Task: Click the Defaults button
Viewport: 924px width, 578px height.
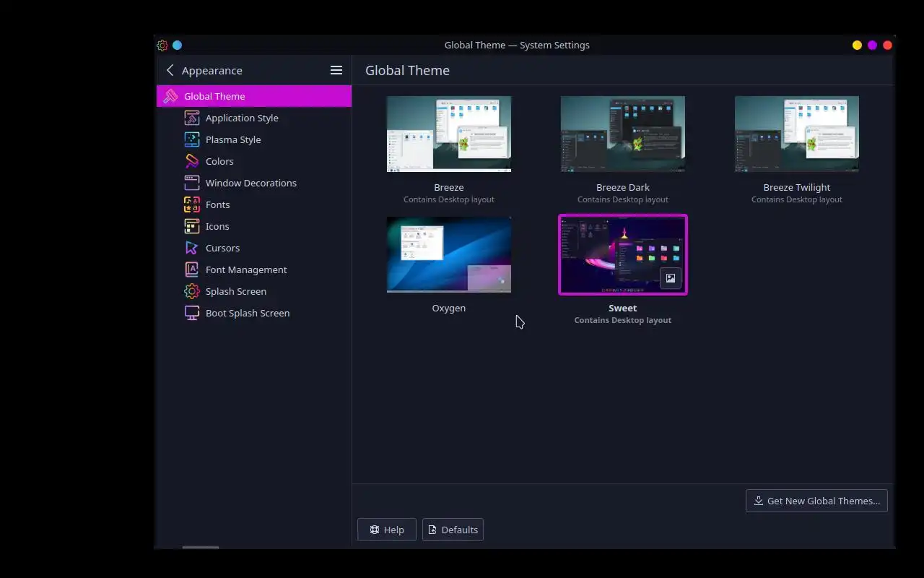Action: 453,530
